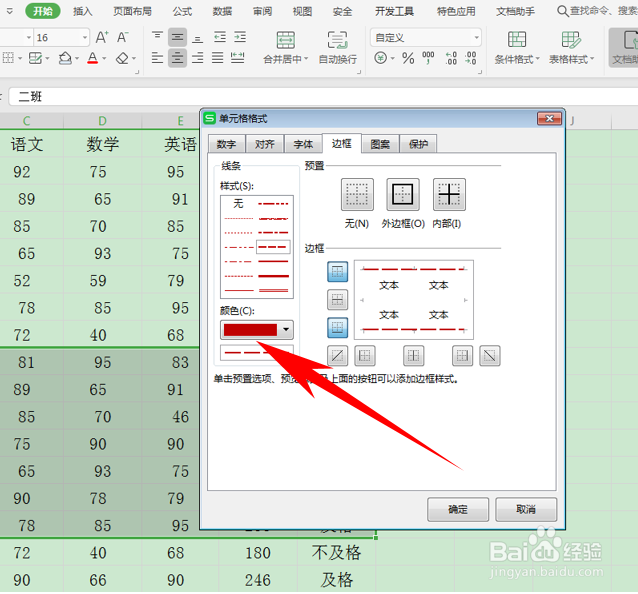This screenshot has width=638, height=594.
Task: Expand the 表格样式 dropdown arrow
Action: (x=592, y=59)
